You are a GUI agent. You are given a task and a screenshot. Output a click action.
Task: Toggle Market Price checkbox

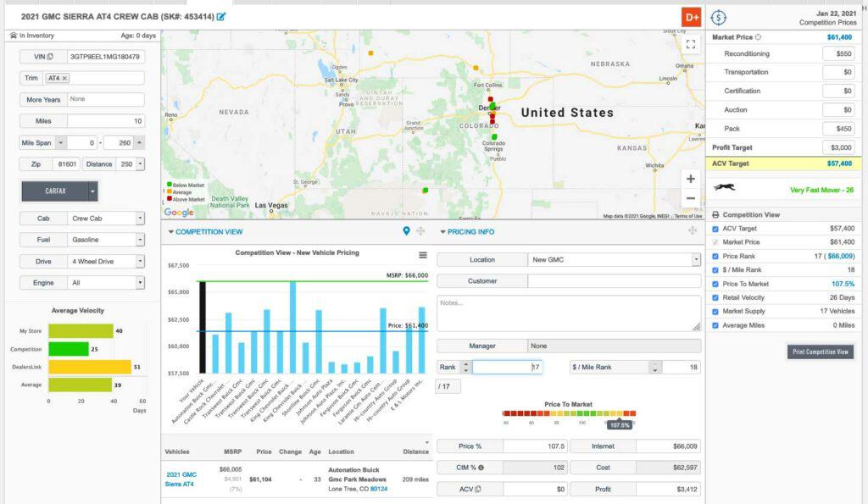[x=715, y=242]
